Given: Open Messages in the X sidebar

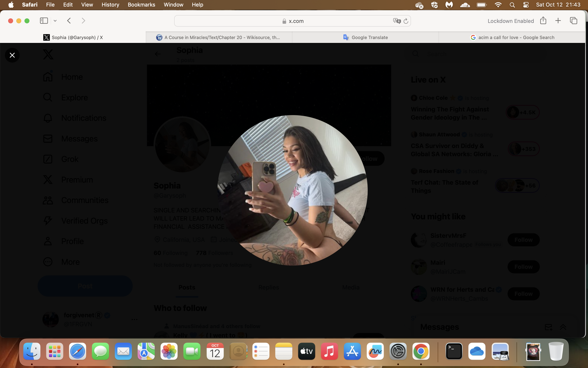Looking at the screenshot, I should click(70, 138).
